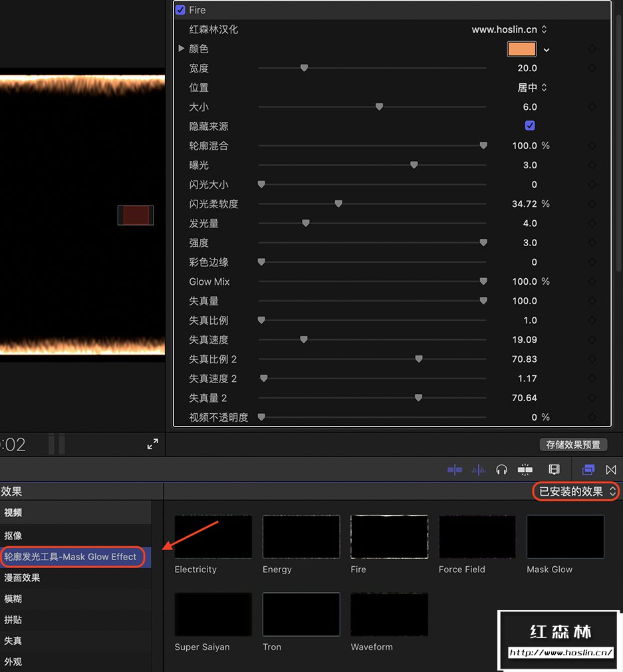Add keyframe for 失真量 parameter

click(x=592, y=301)
